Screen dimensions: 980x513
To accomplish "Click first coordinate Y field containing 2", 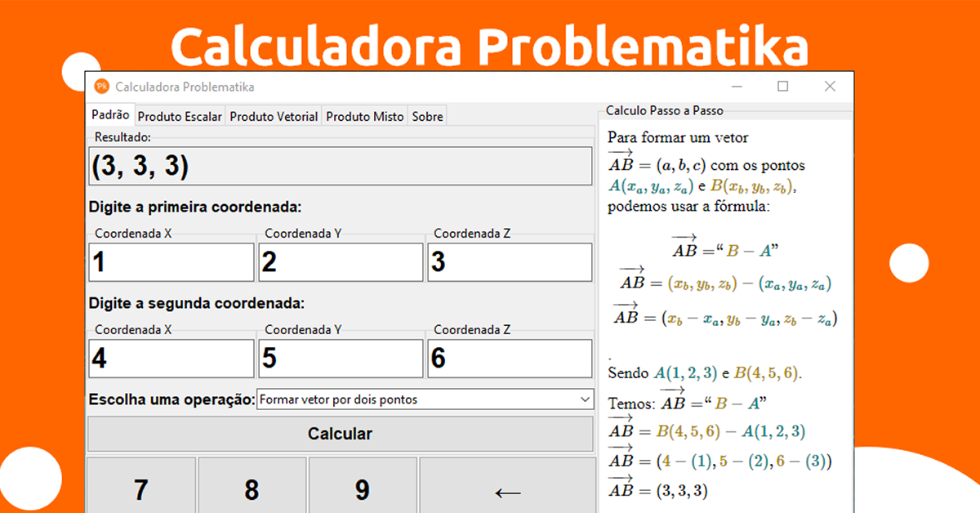I will (341, 262).
